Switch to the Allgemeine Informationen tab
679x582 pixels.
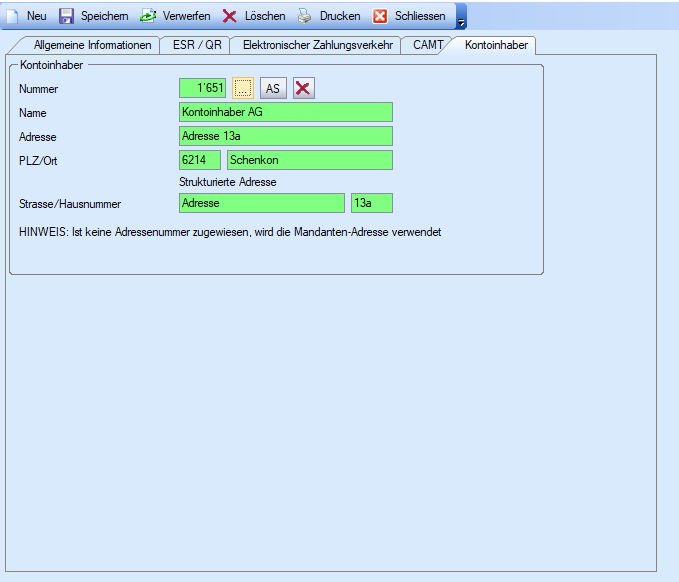(x=92, y=45)
